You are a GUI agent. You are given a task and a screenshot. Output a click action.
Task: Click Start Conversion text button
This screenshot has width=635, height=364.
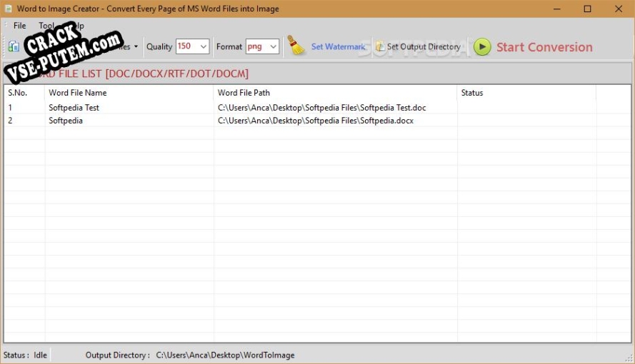(544, 47)
